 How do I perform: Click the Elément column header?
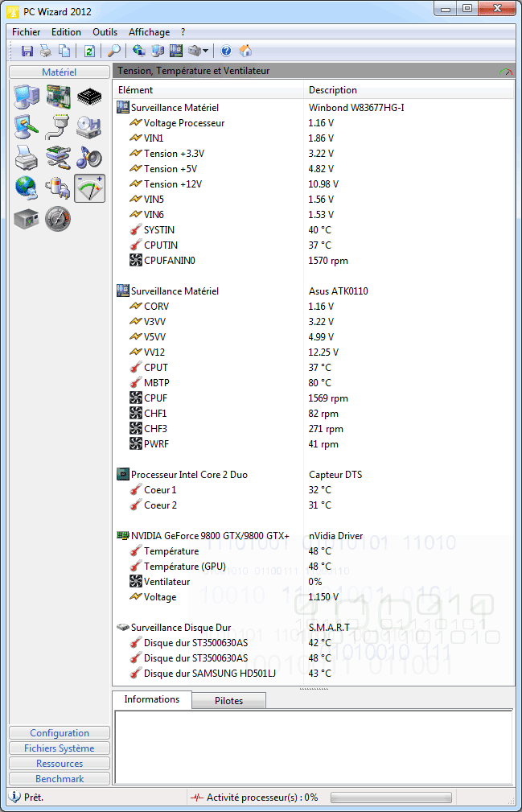point(208,90)
